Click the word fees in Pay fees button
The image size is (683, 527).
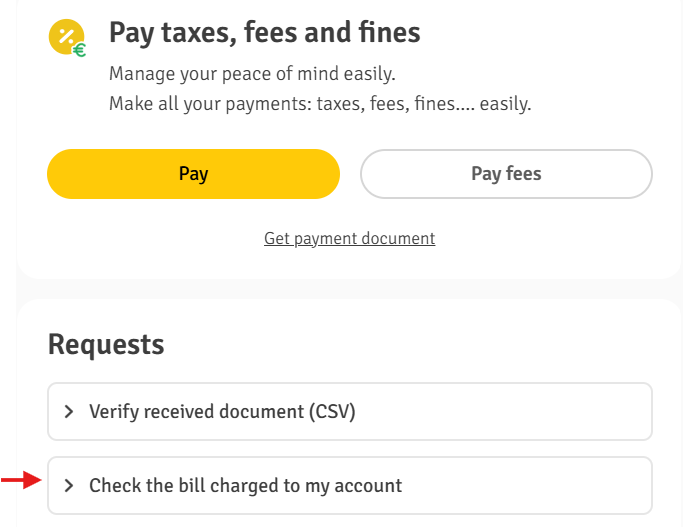[524, 173]
